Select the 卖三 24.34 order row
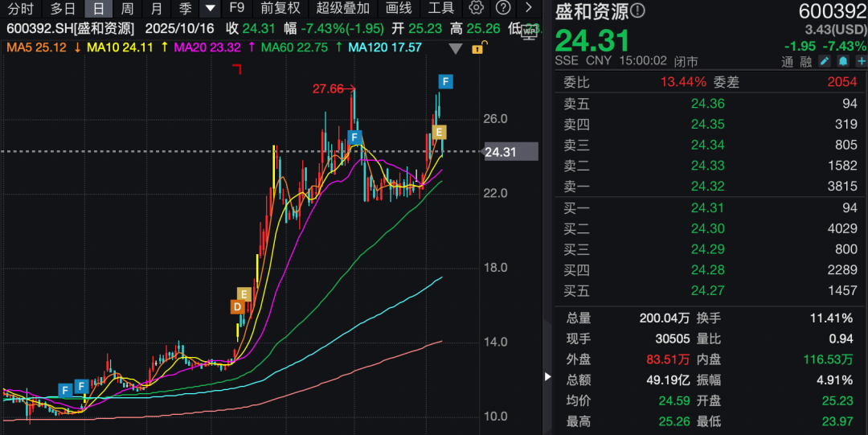 click(710, 145)
